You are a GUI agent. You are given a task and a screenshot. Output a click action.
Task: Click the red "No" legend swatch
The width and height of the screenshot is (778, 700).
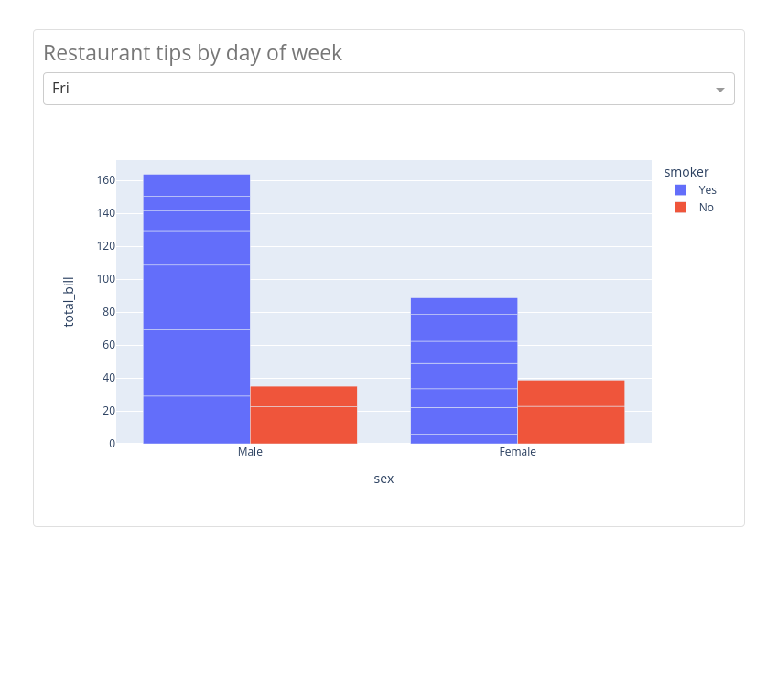pos(681,208)
